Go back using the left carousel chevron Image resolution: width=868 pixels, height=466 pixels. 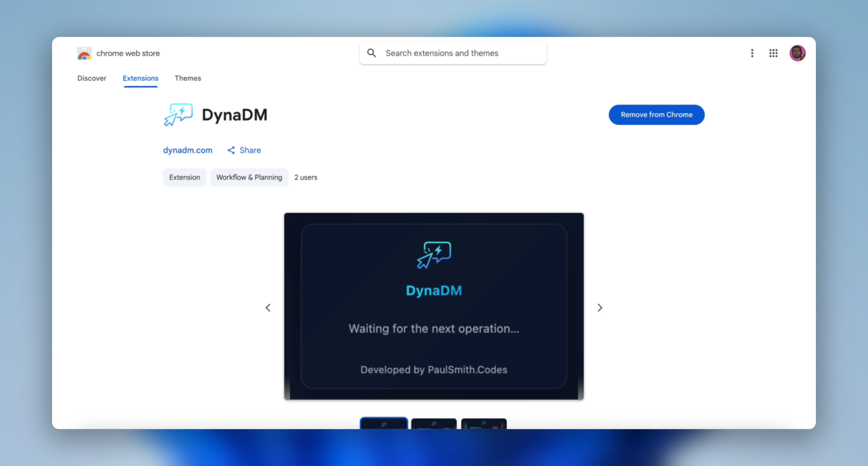(268, 307)
